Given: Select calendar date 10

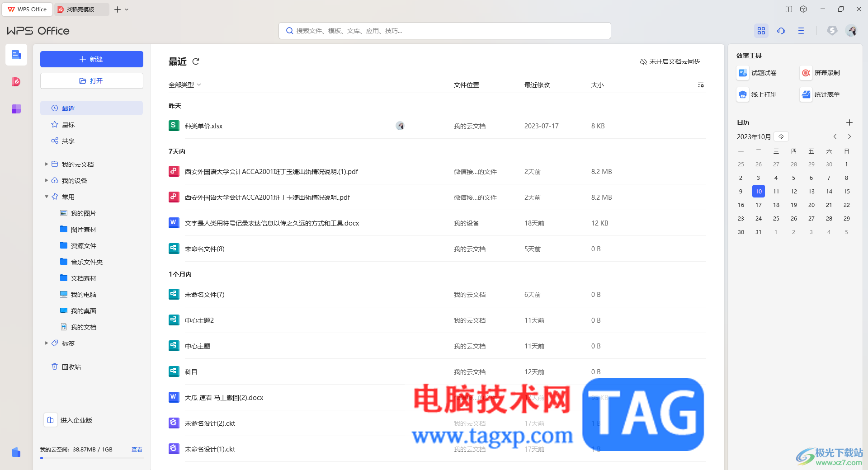Looking at the screenshot, I should [759, 191].
